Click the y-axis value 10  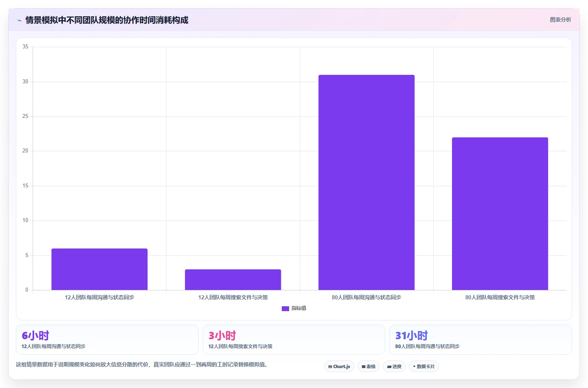pyautogui.click(x=25, y=220)
